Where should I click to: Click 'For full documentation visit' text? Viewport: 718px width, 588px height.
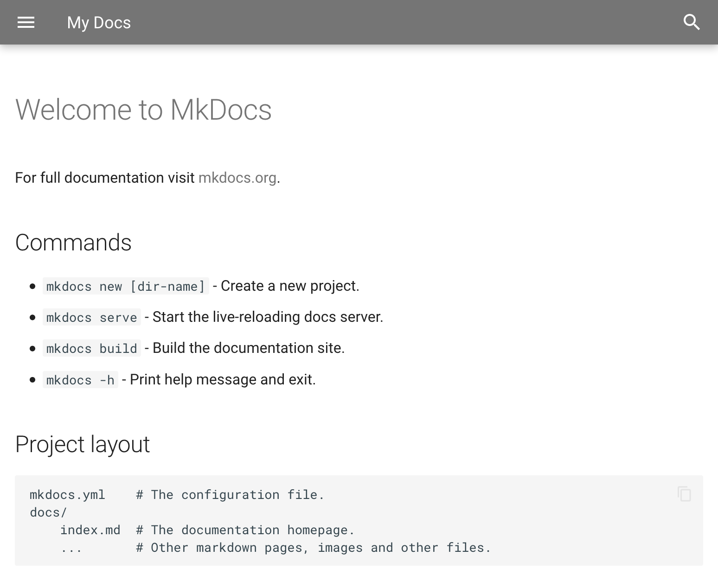click(105, 178)
